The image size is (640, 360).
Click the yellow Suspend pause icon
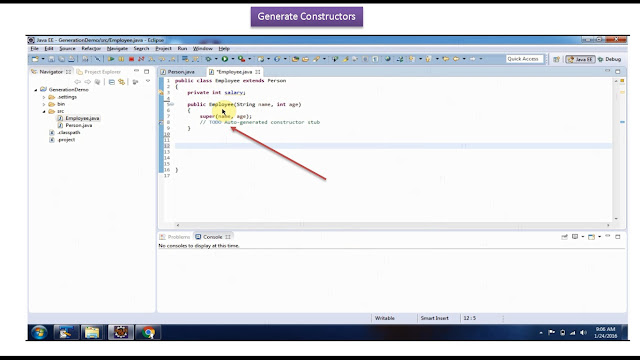pyautogui.click(x=121, y=59)
